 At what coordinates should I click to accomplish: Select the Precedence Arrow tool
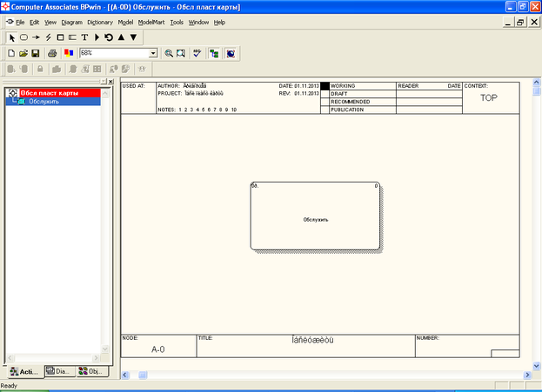[36, 37]
